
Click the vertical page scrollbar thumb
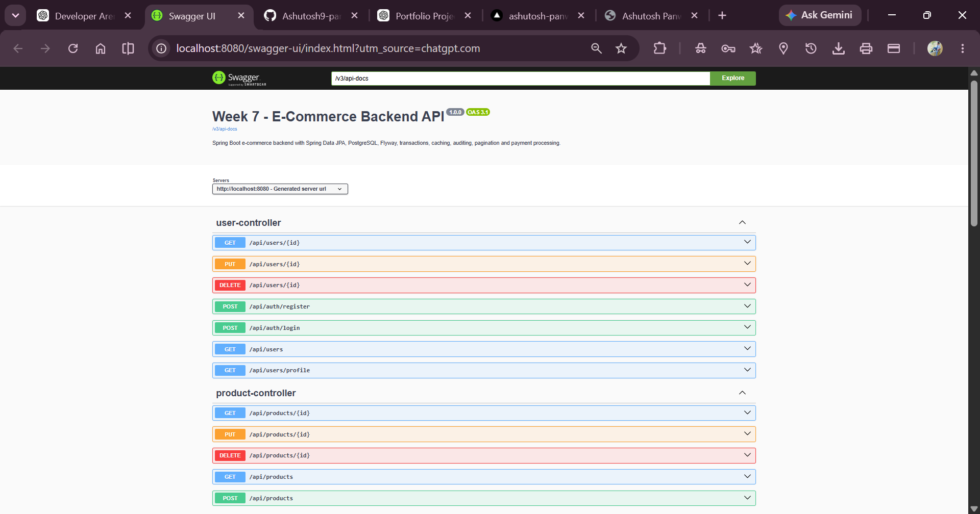(974, 153)
